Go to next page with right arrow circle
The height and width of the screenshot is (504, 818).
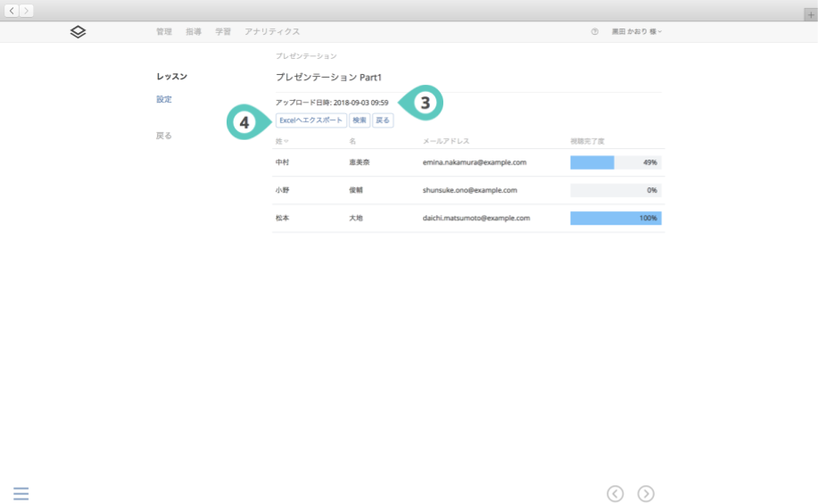pos(646,493)
